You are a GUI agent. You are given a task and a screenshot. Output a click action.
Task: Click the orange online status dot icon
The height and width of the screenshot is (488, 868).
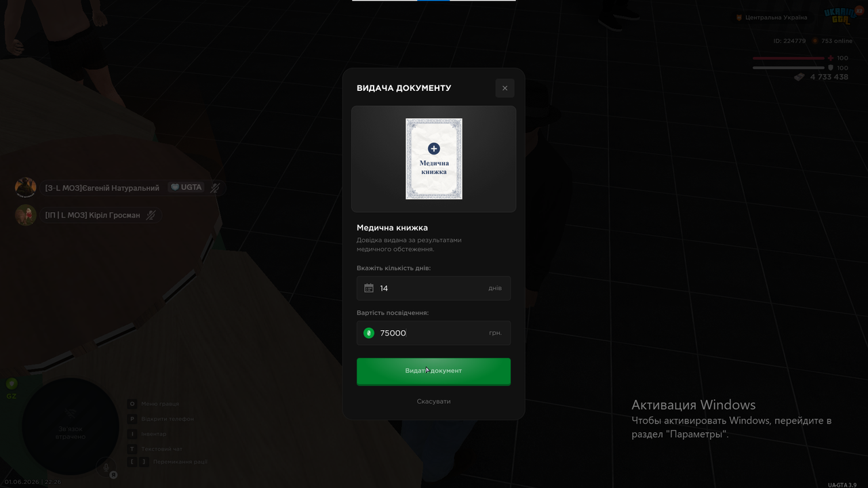point(815,41)
